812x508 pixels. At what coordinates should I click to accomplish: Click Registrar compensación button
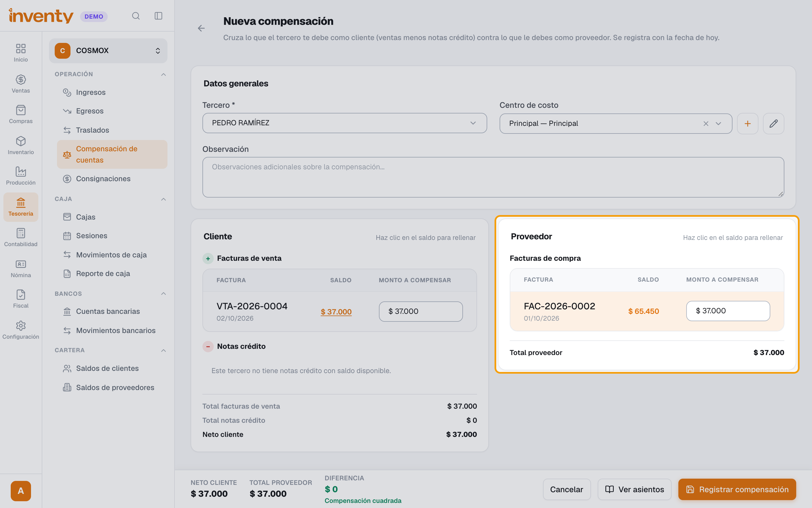737,489
